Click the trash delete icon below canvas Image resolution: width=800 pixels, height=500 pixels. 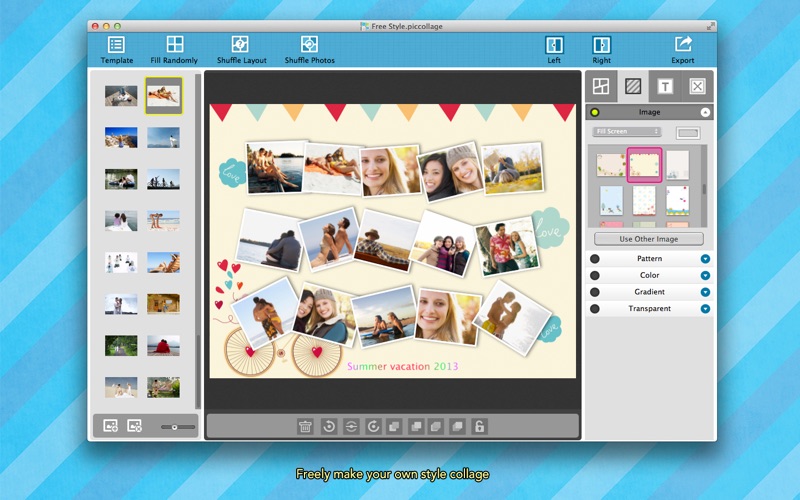click(x=305, y=426)
